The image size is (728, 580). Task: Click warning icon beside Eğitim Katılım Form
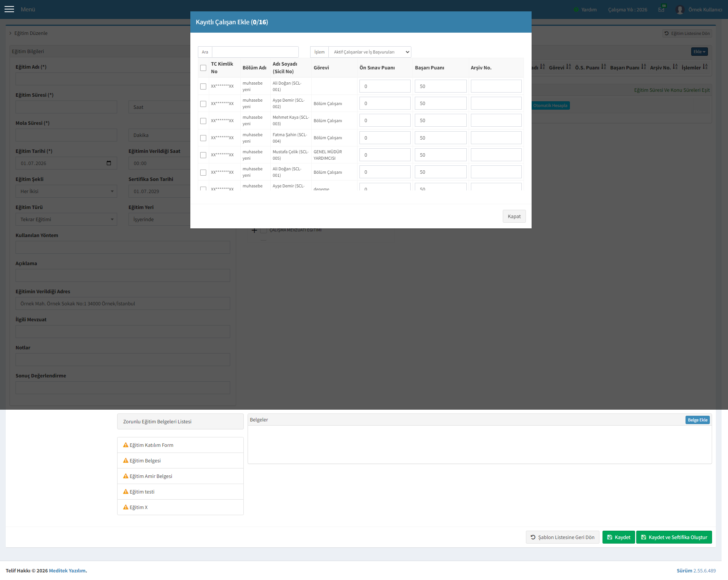click(126, 445)
